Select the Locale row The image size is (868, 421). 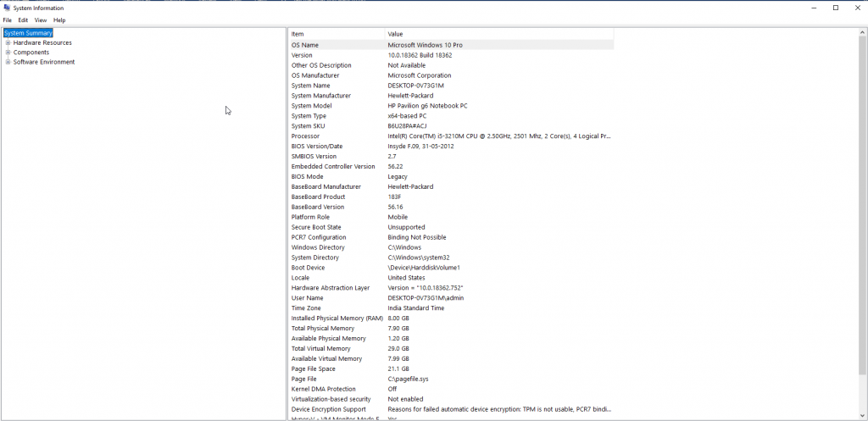pyautogui.click(x=451, y=278)
